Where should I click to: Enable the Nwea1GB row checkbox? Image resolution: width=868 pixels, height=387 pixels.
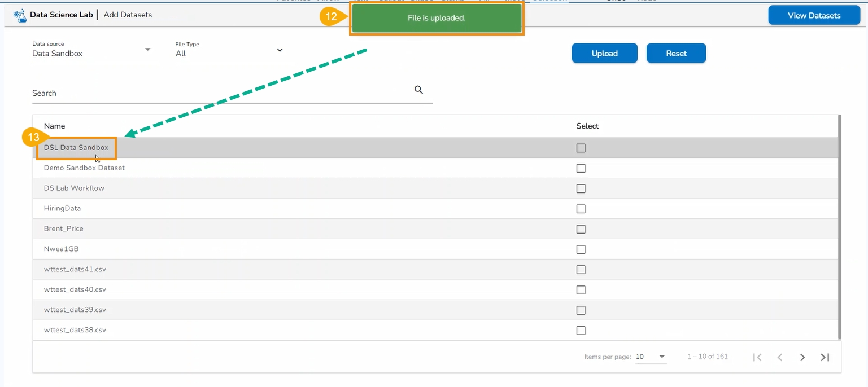coord(581,249)
